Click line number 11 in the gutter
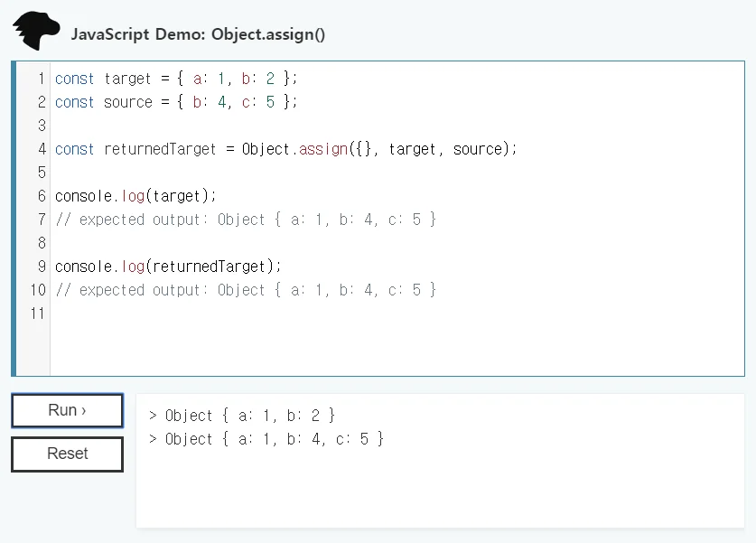The width and height of the screenshot is (756, 543). (37, 314)
